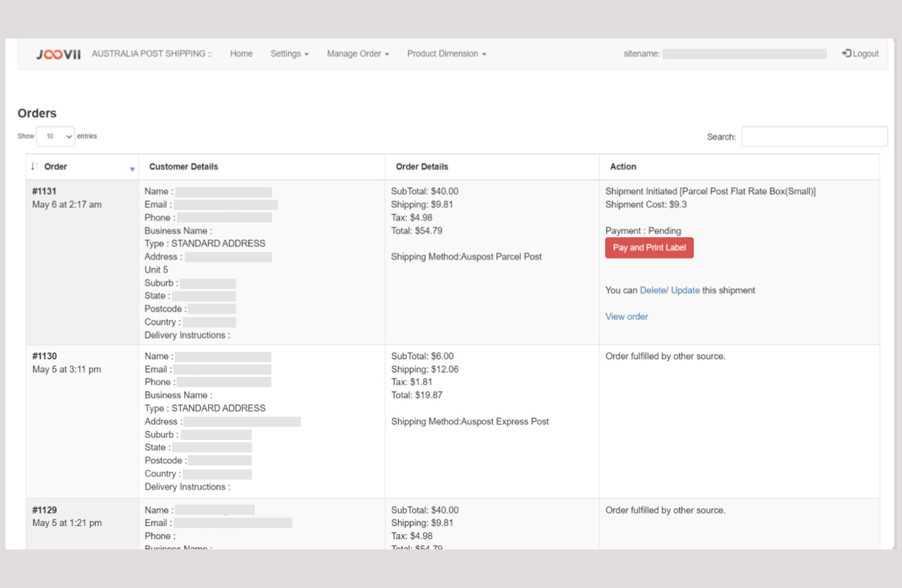Expand the Settings dropdown menu
Viewport: 902px width, 588px height.
coord(289,53)
